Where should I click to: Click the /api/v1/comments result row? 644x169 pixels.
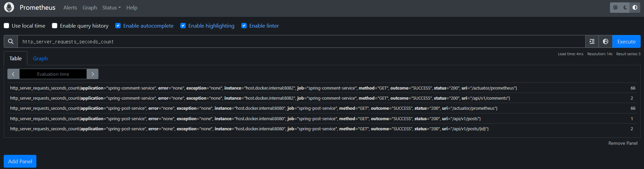(322, 98)
